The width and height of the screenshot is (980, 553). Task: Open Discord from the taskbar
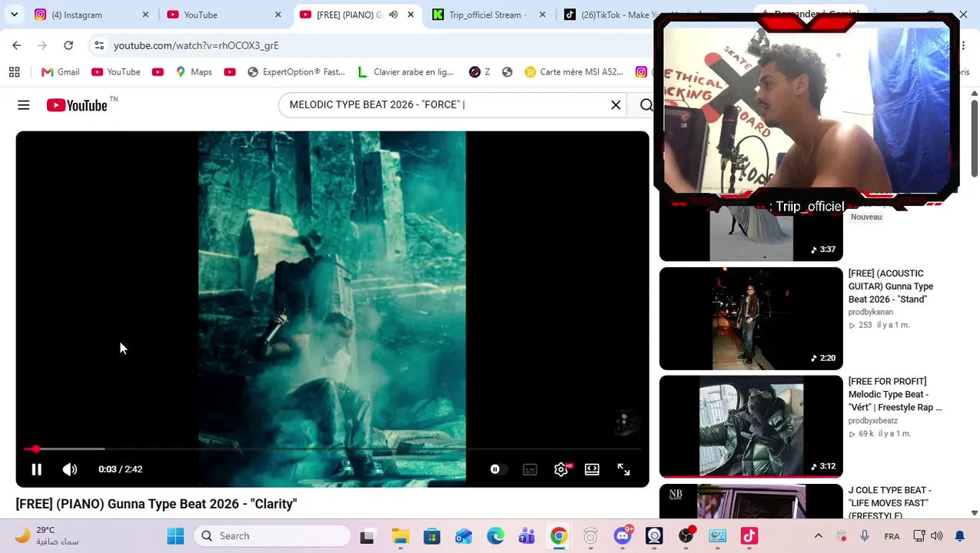[623, 535]
